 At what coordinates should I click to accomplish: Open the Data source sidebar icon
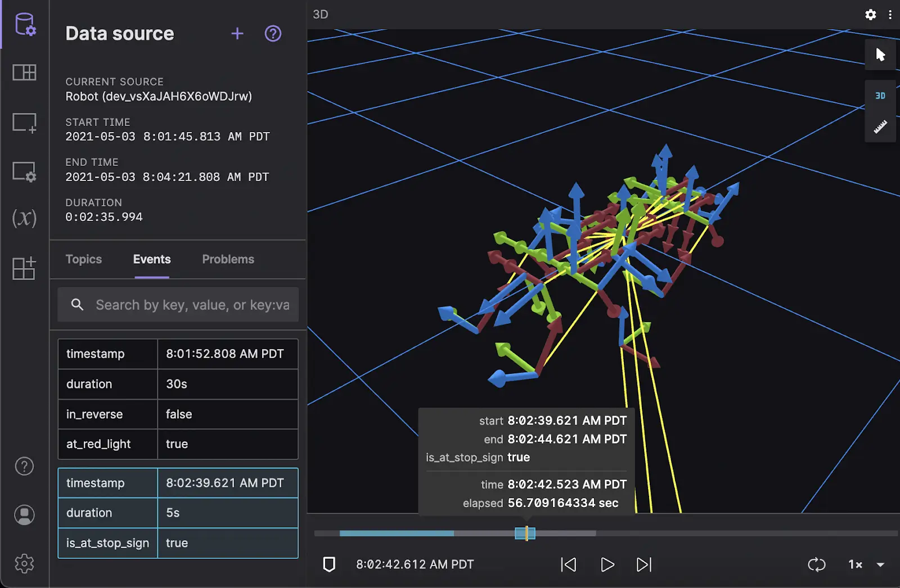25,25
